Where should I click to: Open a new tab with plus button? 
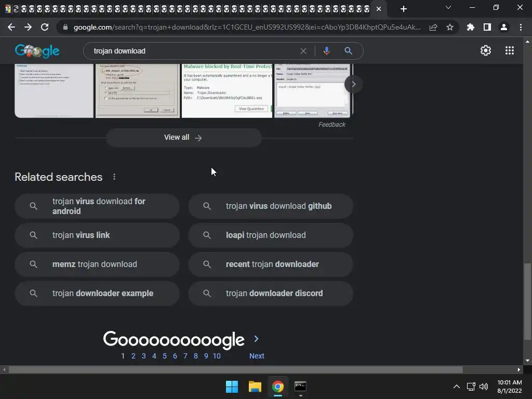coord(403,9)
